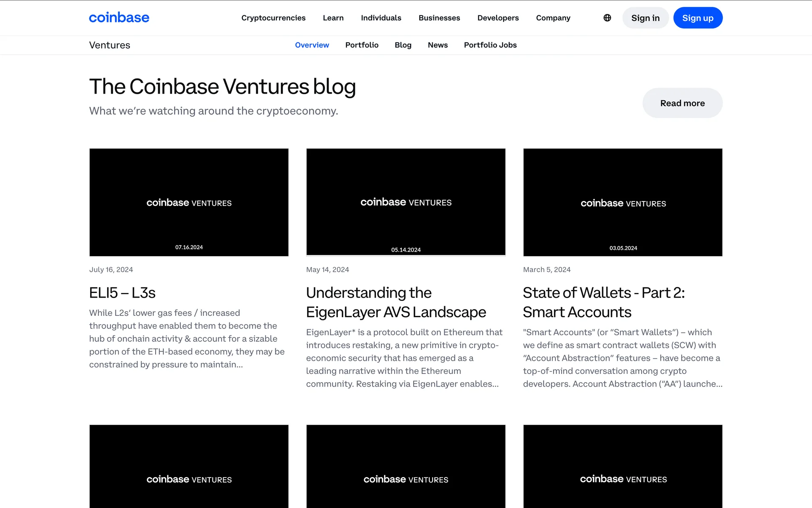The width and height of the screenshot is (812, 508).
Task: Open State of Wallets Part 2 article
Action: pos(604,302)
